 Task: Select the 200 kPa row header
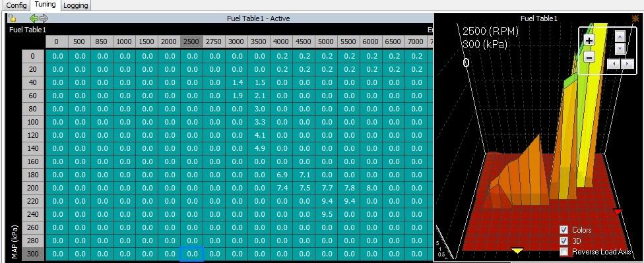tap(33, 188)
